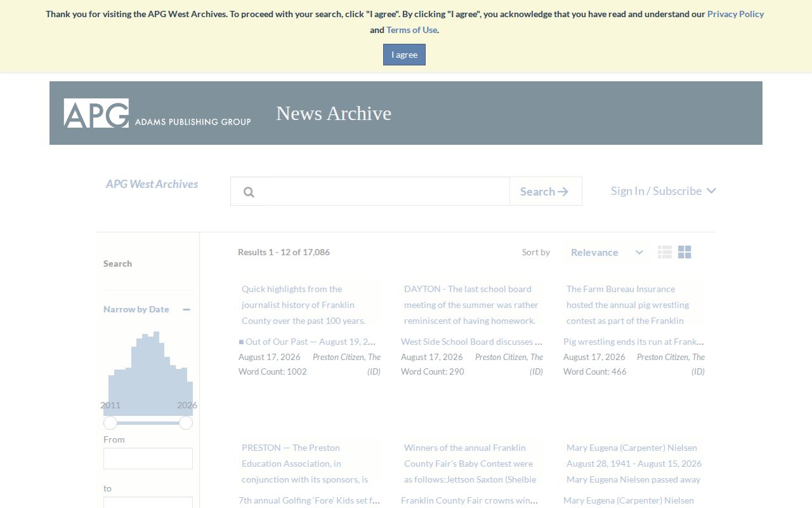Screen dimensions: 812x508
Task: Open the Privacy Policy link
Action: click(x=735, y=14)
